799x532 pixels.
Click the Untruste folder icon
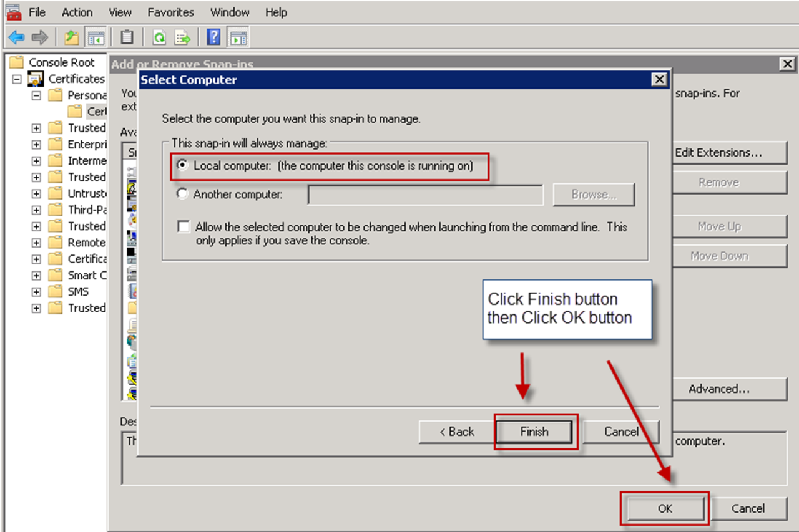click(x=56, y=193)
